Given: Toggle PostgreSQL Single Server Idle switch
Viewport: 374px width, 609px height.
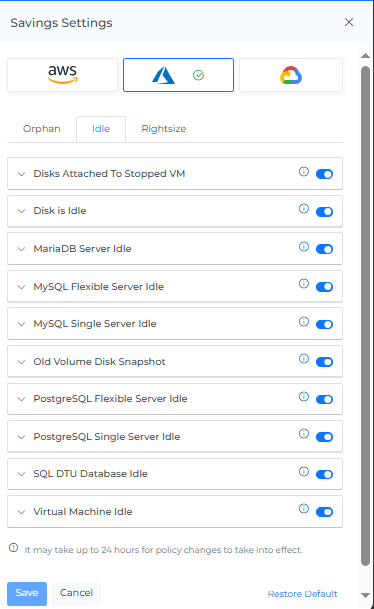Looking at the screenshot, I should pyautogui.click(x=324, y=437).
